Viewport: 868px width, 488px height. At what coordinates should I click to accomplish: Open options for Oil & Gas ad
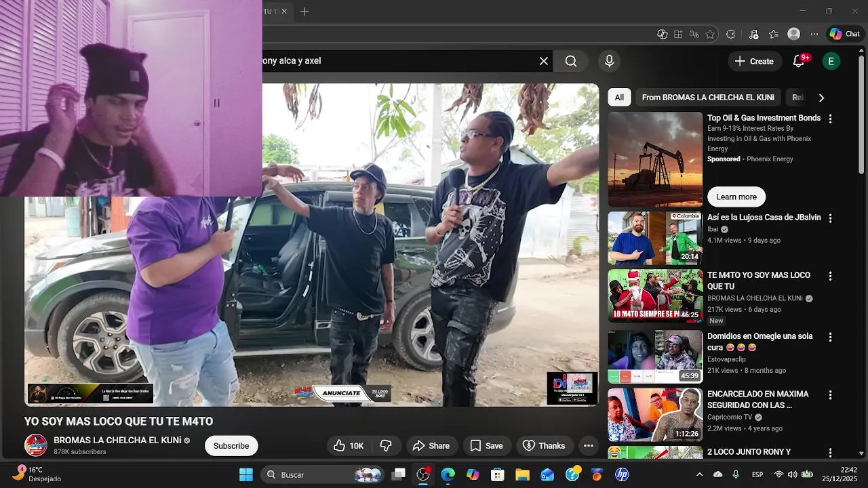click(x=830, y=119)
